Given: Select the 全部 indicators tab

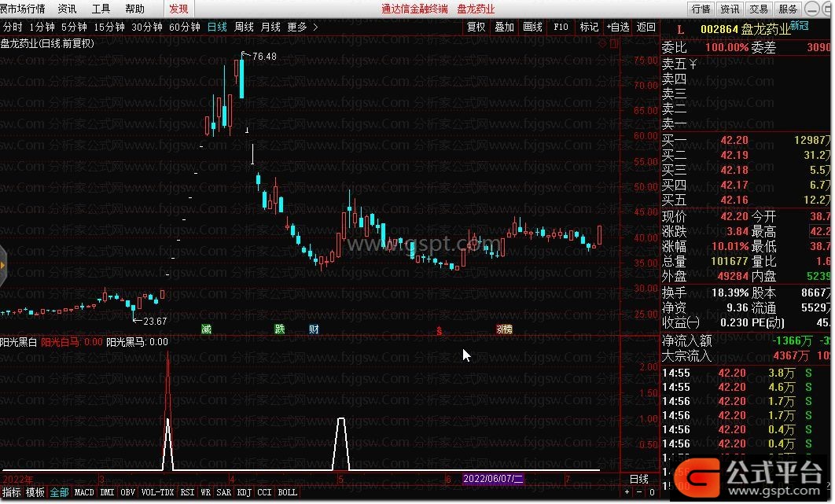Looking at the screenshot, I should pyautogui.click(x=60, y=492).
